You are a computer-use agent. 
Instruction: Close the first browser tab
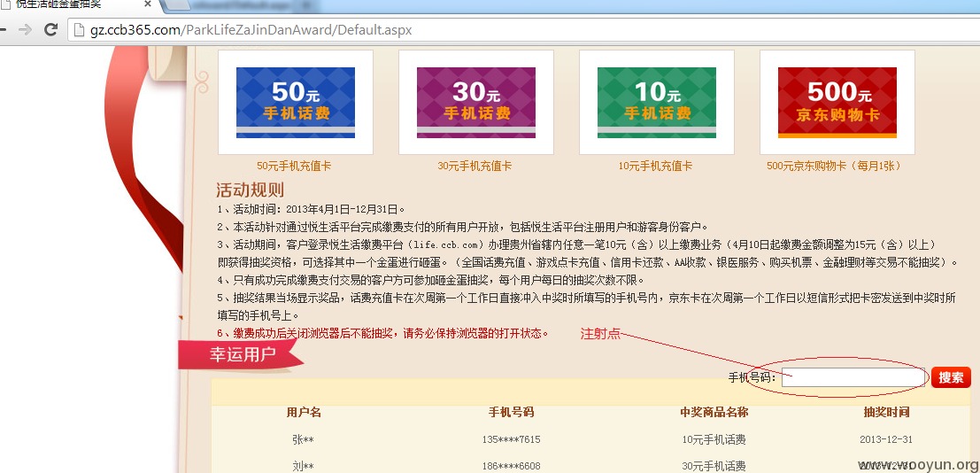tap(148, 4)
